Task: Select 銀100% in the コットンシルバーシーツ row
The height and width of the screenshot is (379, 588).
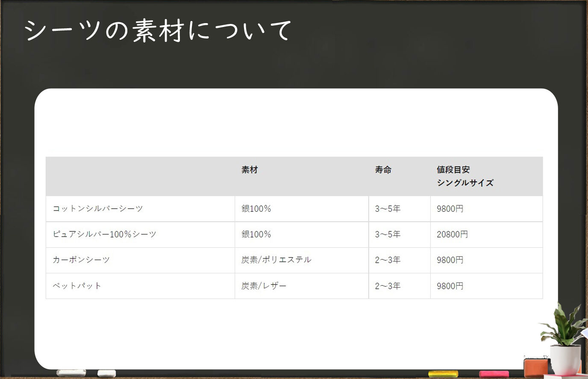Action: point(256,209)
